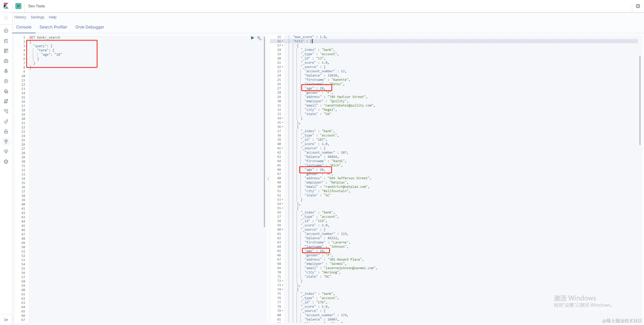The image size is (644, 325).
Task: Open Management gear icon in sidebar
Action: 6,162
